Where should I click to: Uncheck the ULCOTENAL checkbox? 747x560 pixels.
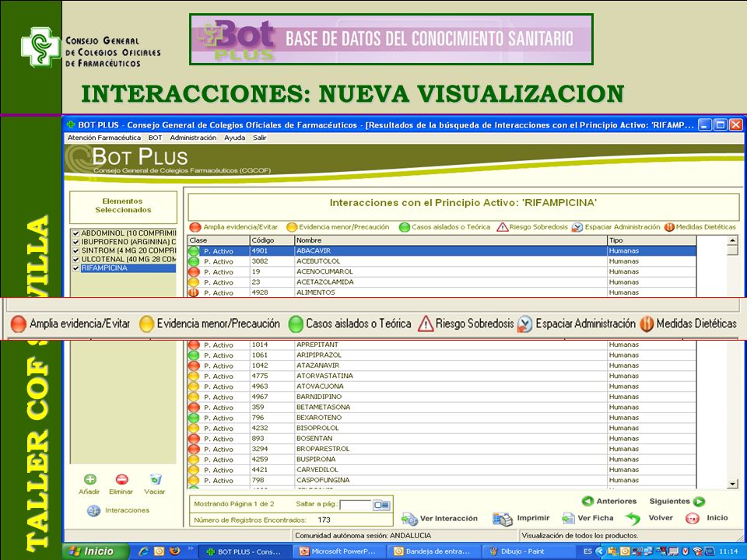(x=75, y=260)
